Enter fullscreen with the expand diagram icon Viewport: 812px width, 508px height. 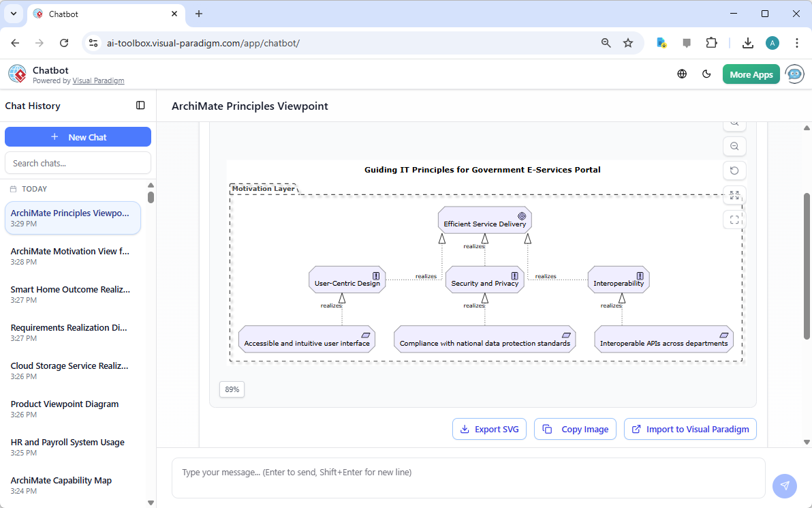pyautogui.click(x=734, y=219)
